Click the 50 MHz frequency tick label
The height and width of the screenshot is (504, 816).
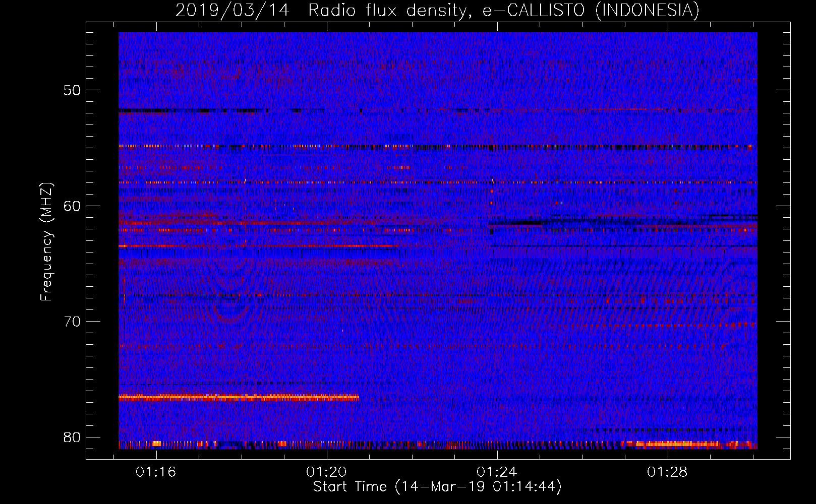click(x=73, y=90)
